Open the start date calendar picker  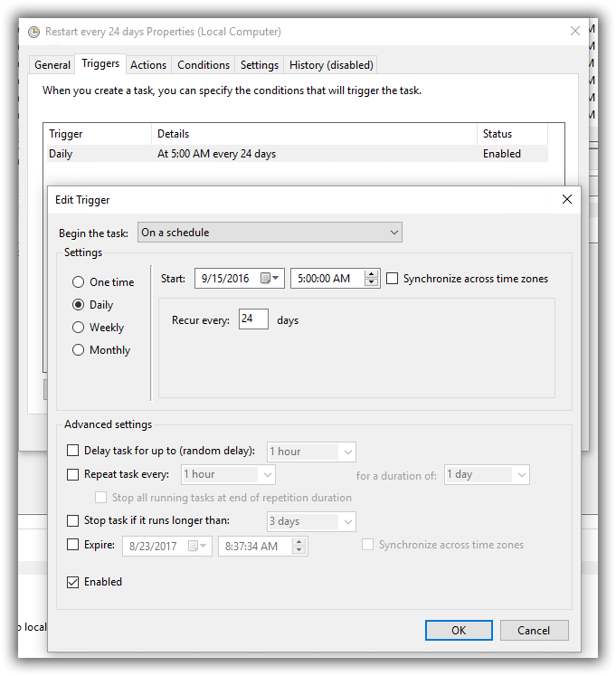270,279
